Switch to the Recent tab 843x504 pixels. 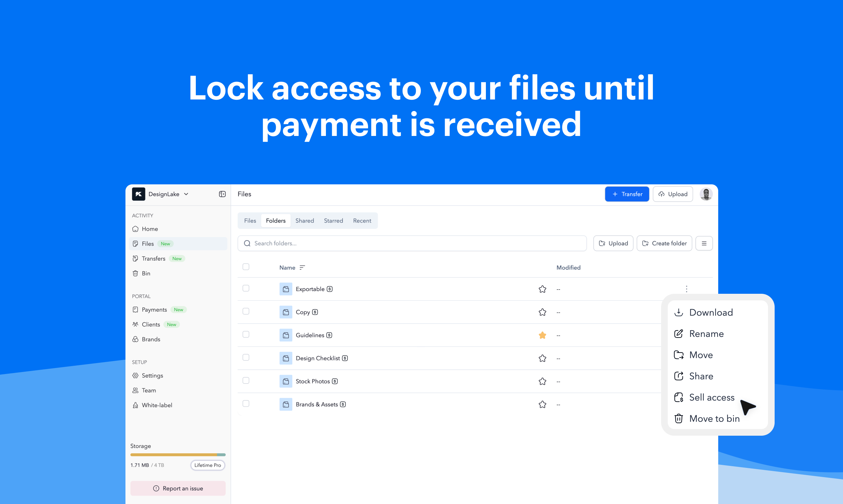362,220
